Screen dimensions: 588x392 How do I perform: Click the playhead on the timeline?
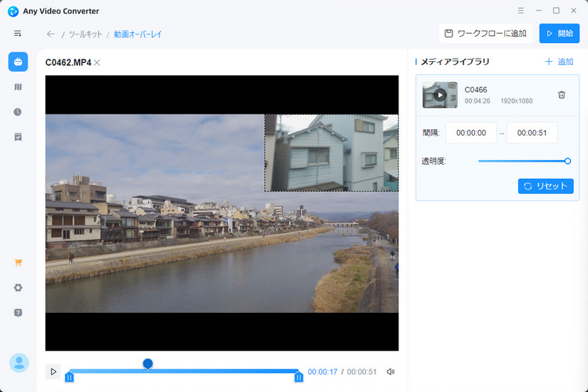[147, 365]
